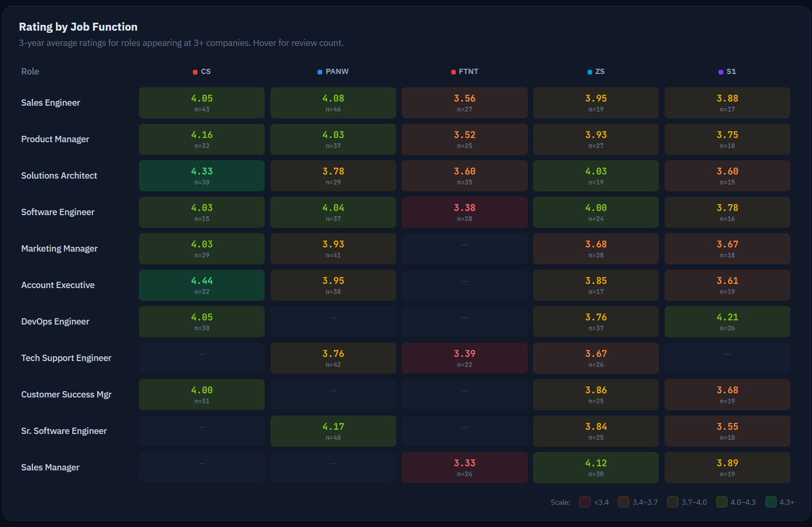The width and height of the screenshot is (812, 527).
Task: Click the CS column header
Action: coord(202,71)
